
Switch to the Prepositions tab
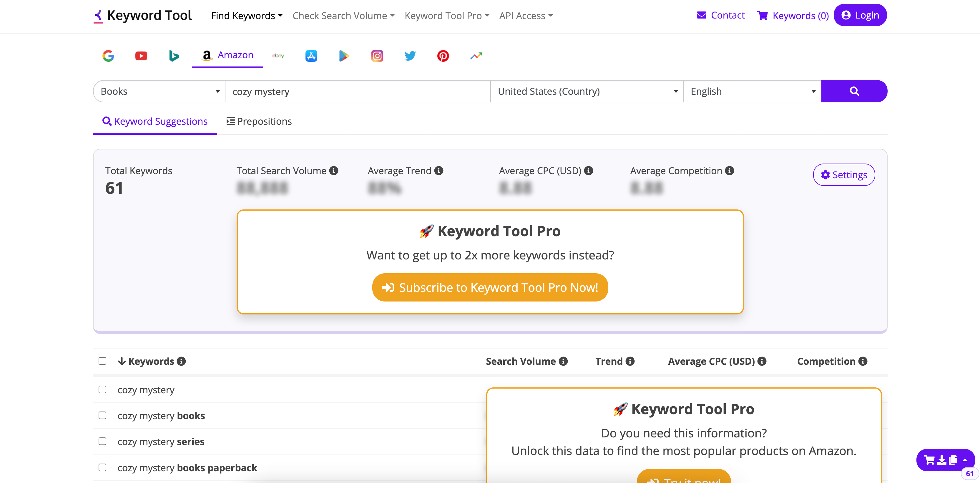[259, 121]
